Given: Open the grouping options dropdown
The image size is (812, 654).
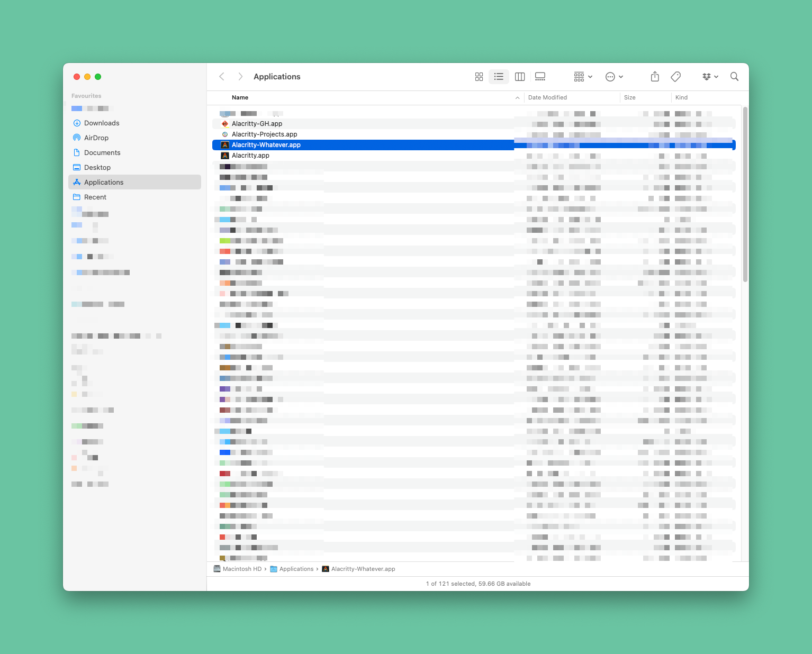Looking at the screenshot, I should (582, 76).
